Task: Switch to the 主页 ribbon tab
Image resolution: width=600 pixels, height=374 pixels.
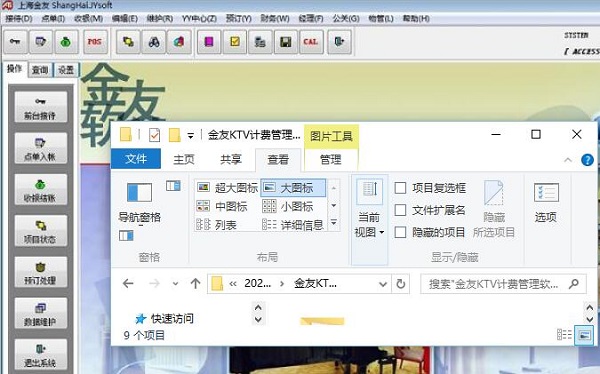Action: (184, 160)
